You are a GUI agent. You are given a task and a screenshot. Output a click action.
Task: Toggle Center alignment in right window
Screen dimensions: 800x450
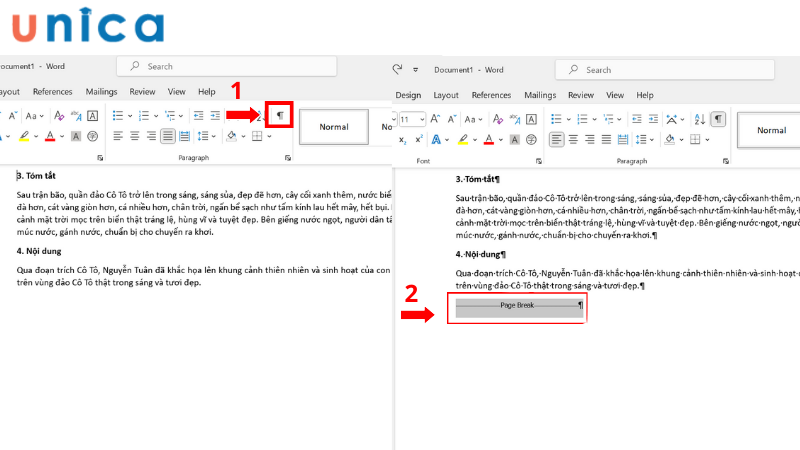[x=573, y=140]
